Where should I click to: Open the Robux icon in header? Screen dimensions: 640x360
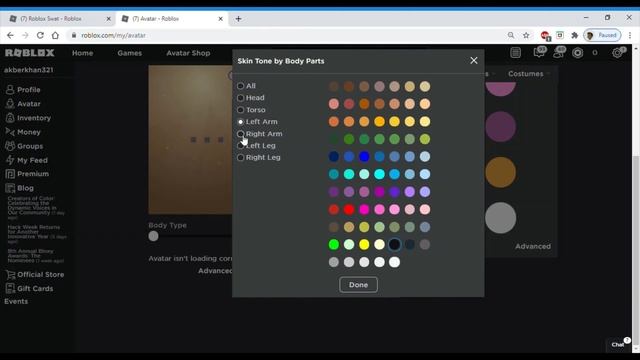(x=578, y=53)
